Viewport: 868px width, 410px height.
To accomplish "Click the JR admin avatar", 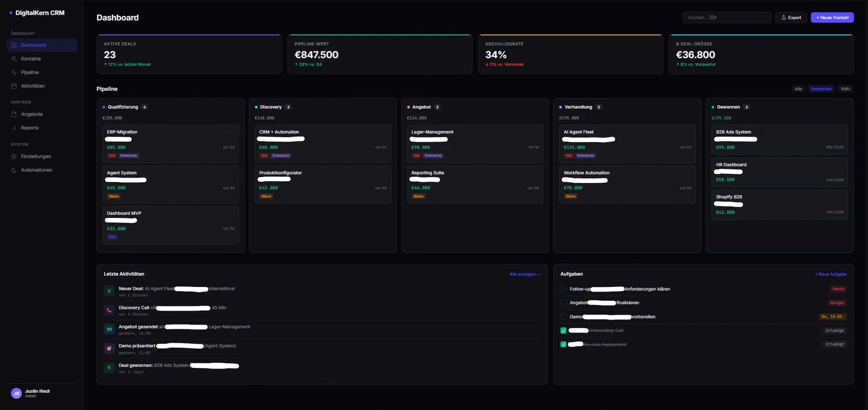I will 16,393.
